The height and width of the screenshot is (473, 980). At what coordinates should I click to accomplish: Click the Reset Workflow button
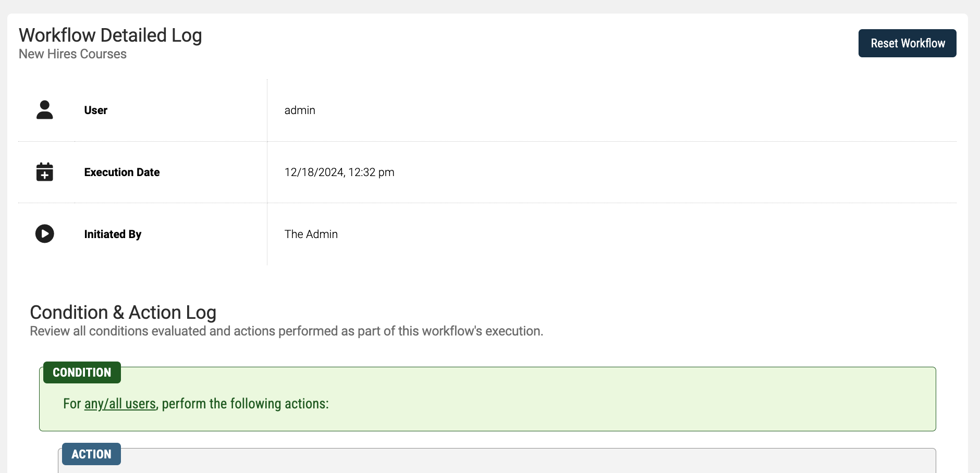pyautogui.click(x=907, y=43)
